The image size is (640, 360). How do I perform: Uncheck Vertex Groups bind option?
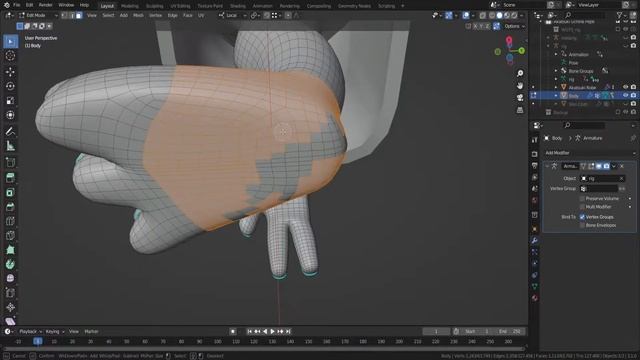582,217
